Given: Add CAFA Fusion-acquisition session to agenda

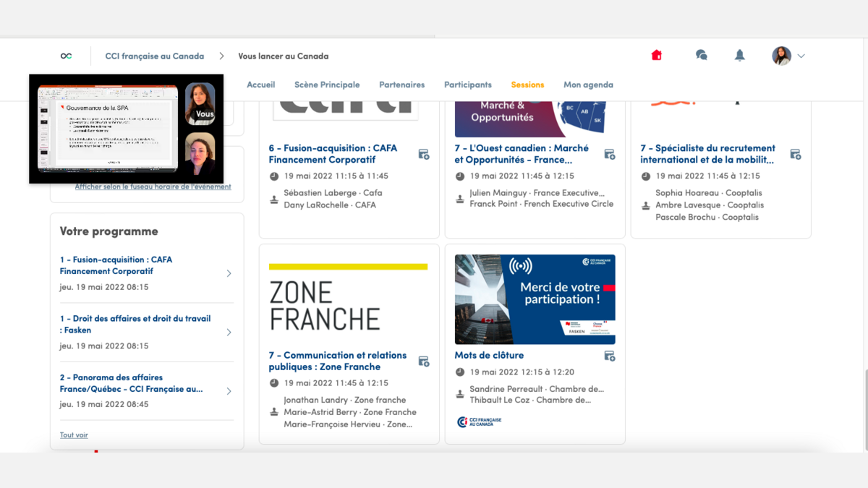Looking at the screenshot, I should click(x=424, y=154).
